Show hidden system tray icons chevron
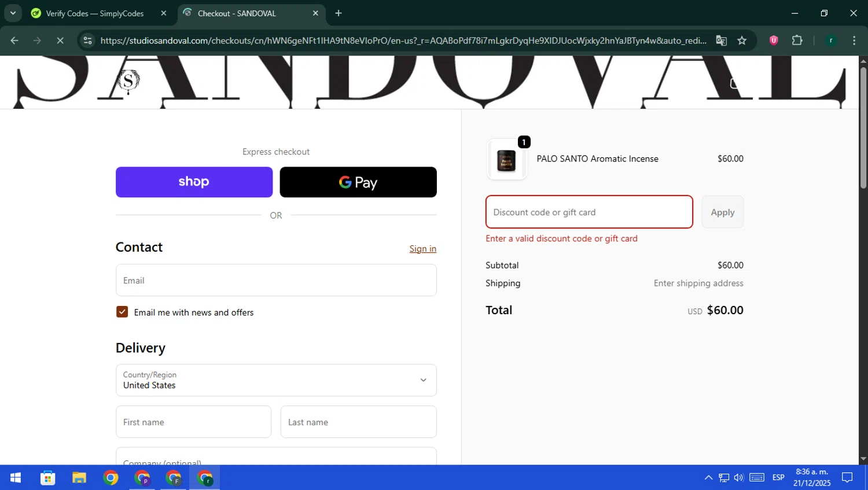868x490 pixels. pos(708,478)
